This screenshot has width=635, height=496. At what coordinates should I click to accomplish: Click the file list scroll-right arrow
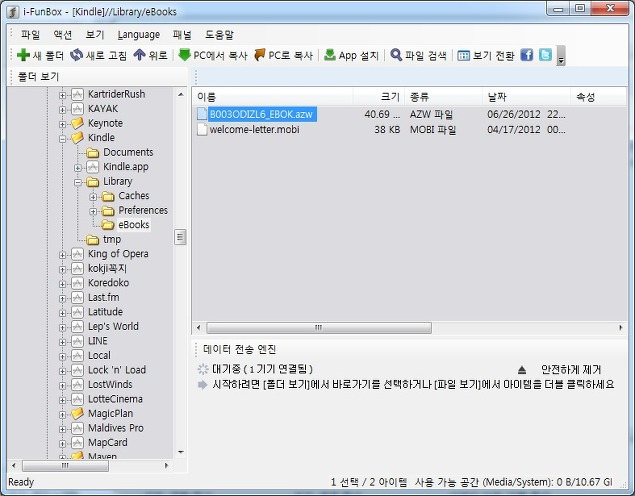click(620, 327)
